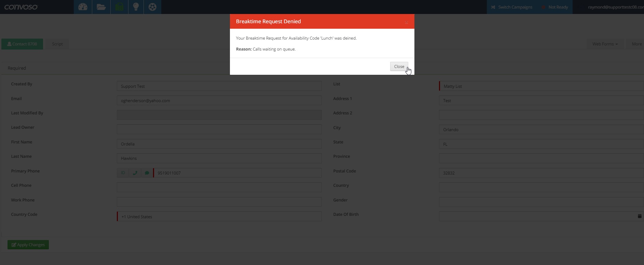Click the soccer ball icon in top bar
644x265 pixels.
coord(152,7)
